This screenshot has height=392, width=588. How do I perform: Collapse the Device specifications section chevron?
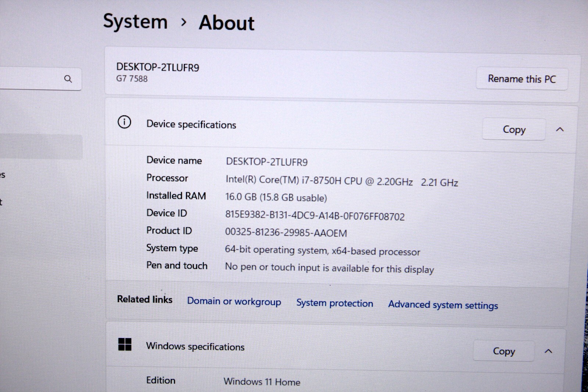[x=560, y=129]
